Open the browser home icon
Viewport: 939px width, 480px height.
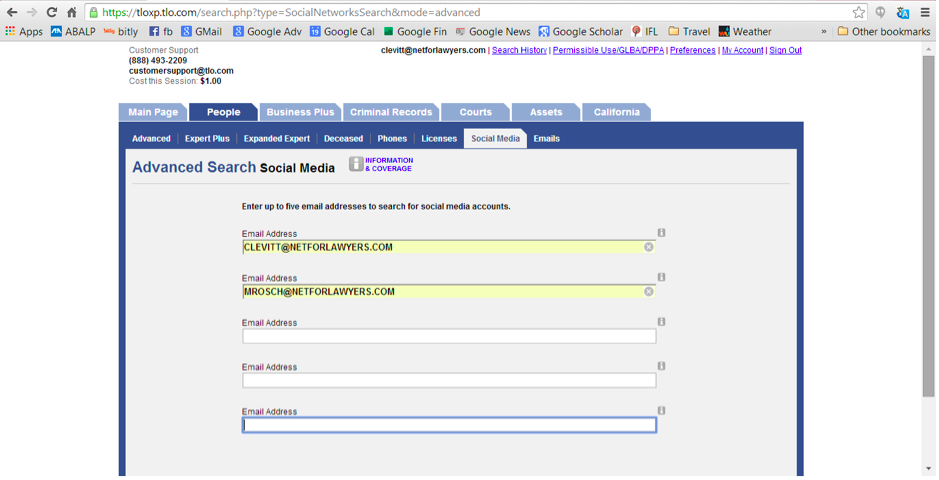pos(72,12)
